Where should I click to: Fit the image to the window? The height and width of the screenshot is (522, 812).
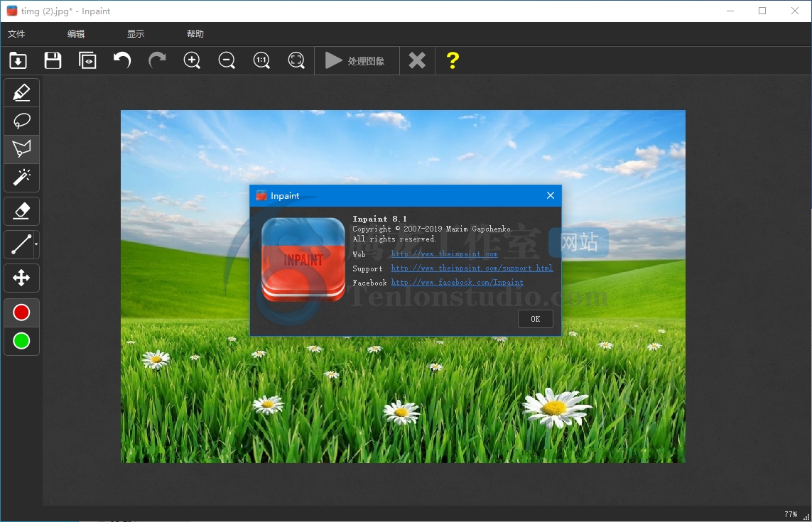click(296, 60)
